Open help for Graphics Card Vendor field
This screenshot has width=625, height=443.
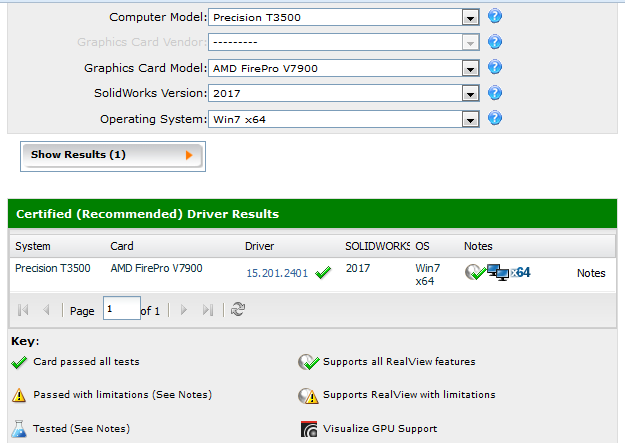pos(495,42)
